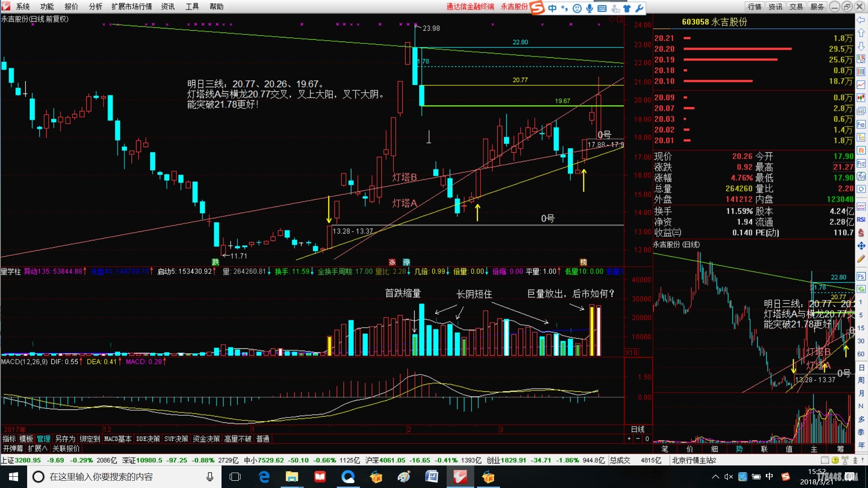
Task: Open the 功能 menu
Action: [x=47, y=7]
